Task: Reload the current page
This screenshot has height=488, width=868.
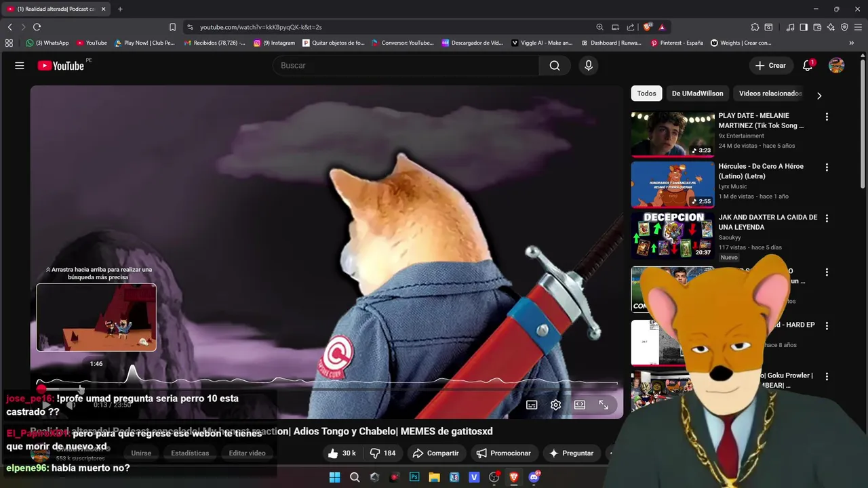Action: 37,27
